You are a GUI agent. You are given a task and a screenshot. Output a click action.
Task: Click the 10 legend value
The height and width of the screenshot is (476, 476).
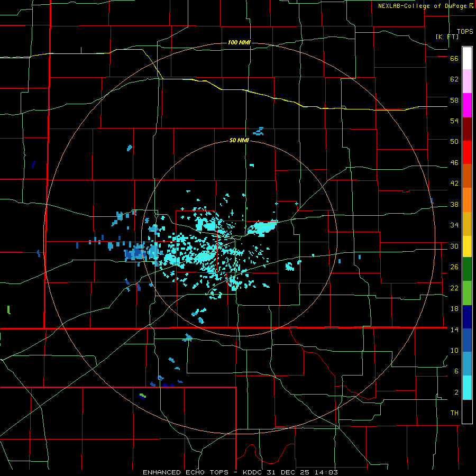click(454, 351)
